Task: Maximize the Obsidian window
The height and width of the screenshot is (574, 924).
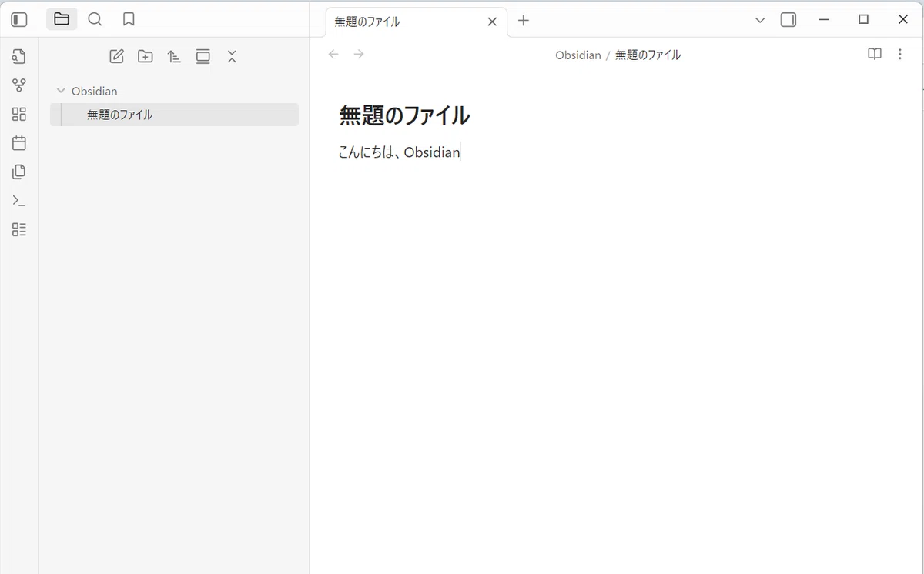Action: tap(863, 19)
